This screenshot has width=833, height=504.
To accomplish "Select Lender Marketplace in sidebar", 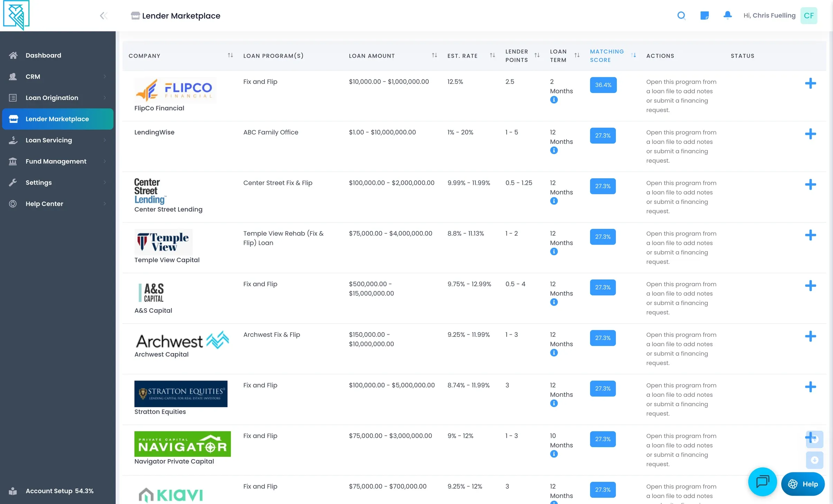I will click(58, 119).
